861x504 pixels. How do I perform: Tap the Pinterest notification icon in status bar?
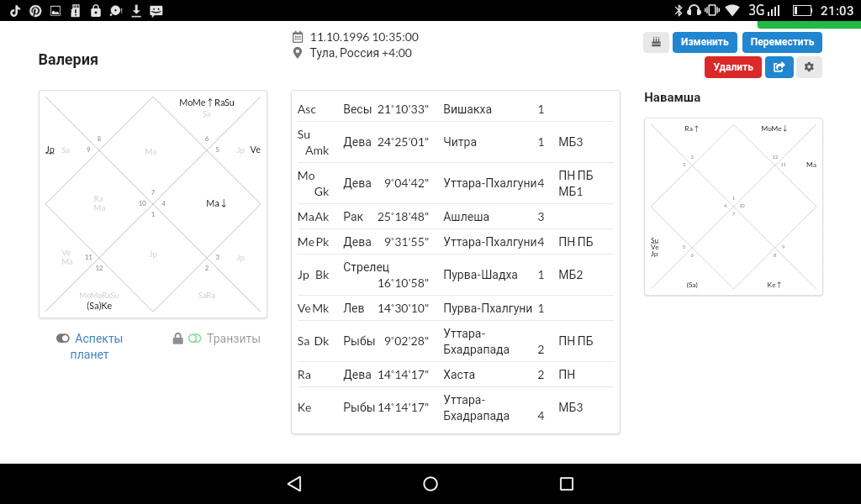click(x=35, y=10)
